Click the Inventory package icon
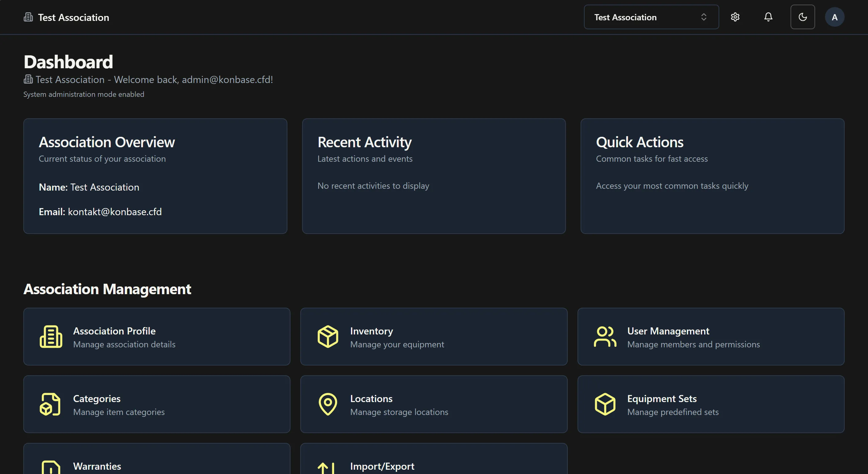Viewport: 868px width, 474px height. point(328,337)
